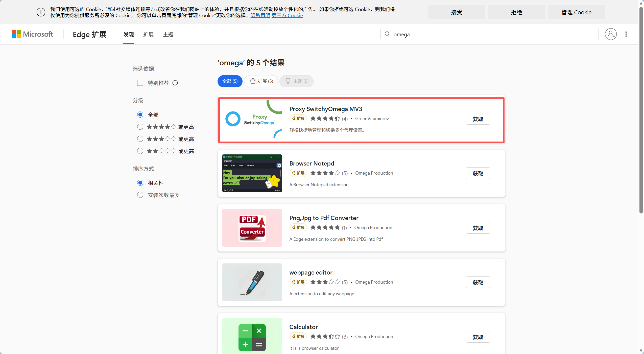Click the scrollbar up arrow
Image resolution: width=644 pixels, height=354 pixels.
pyautogui.click(x=641, y=3)
